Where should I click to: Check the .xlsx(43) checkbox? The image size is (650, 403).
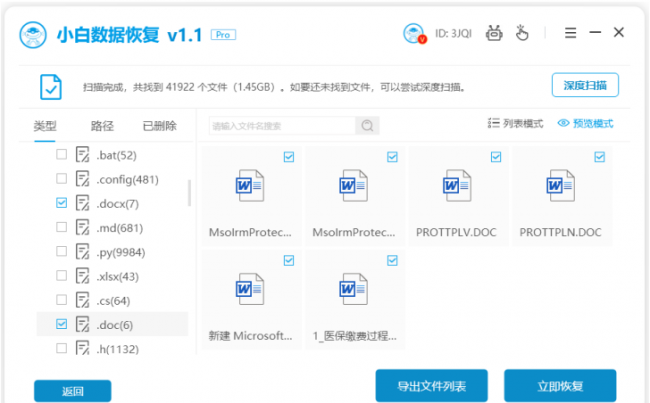(x=61, y=275)
